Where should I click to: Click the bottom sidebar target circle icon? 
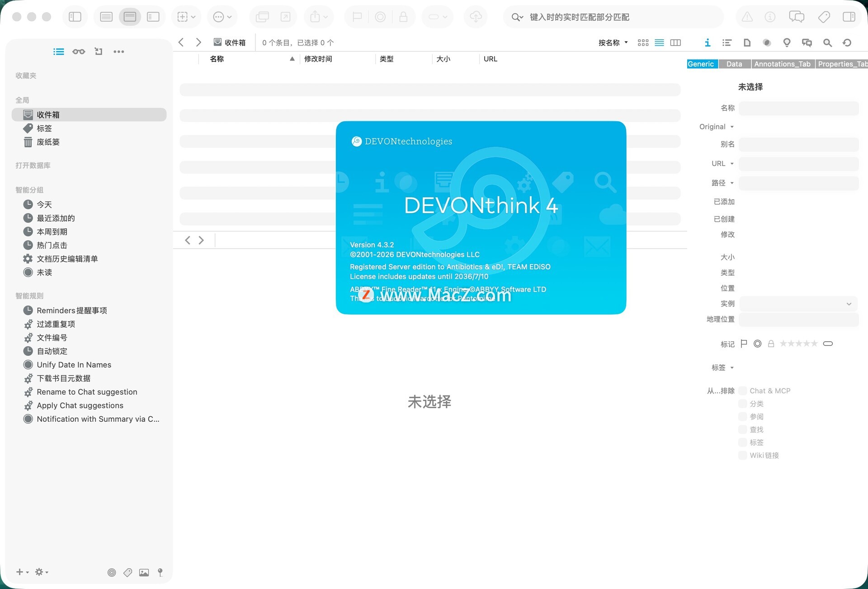[112, 573]
